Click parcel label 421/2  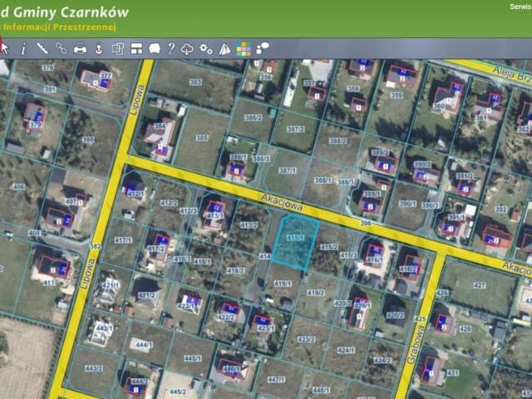click(x=147, y=295)
